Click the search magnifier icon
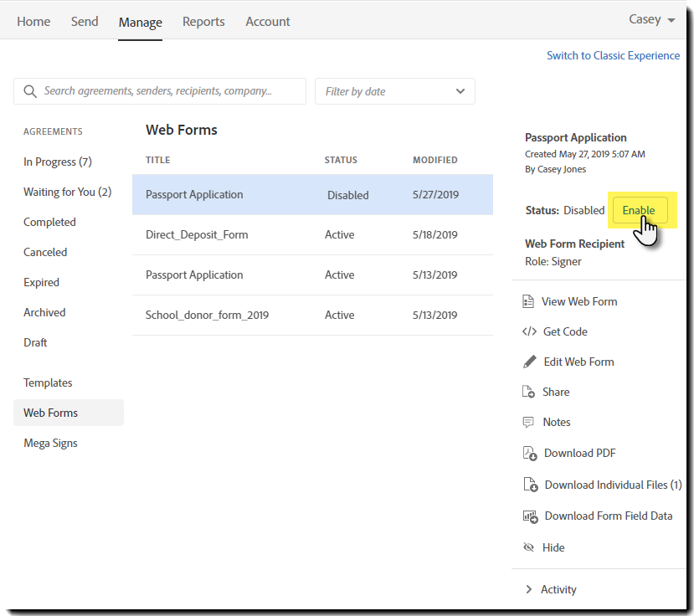Viewport: 694px width, 616px height. coord(30,91)
